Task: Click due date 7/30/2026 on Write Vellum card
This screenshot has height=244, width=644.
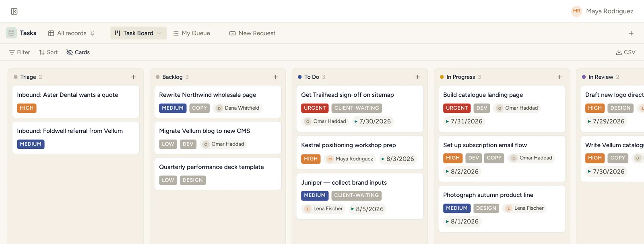Action: (606, 171)
